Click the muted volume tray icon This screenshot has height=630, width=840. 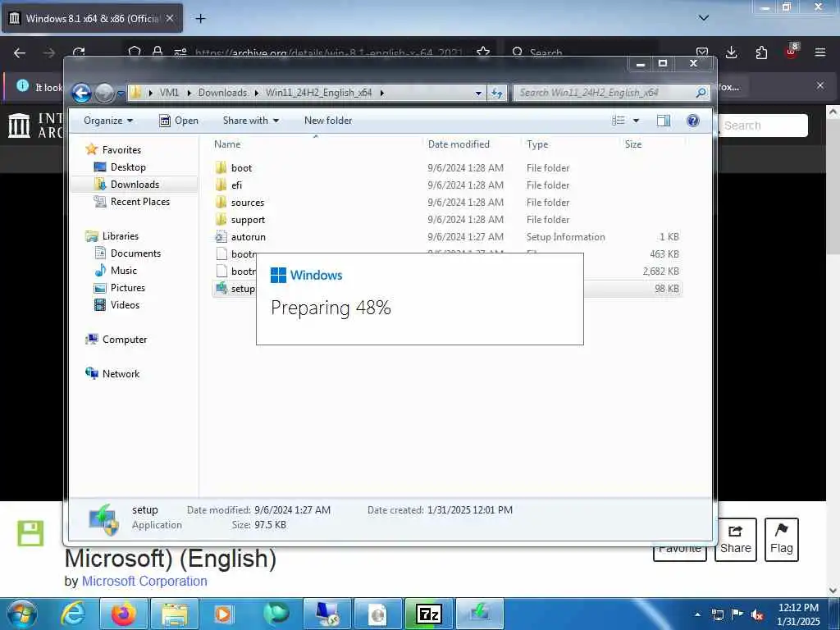pos(757,614)
